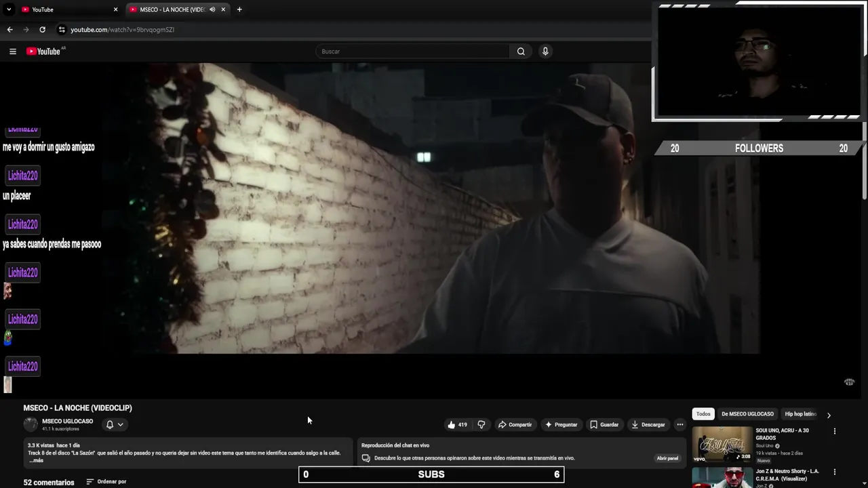
Task: Open the live chat replay panel with Abrir panel
Action: [667, 458]
